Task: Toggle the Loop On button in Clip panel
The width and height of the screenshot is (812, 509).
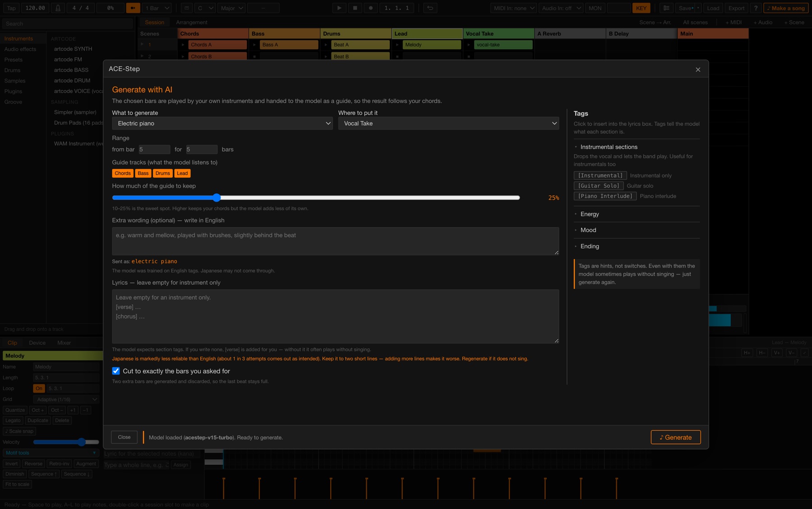Action: click(x=39, y=389)
